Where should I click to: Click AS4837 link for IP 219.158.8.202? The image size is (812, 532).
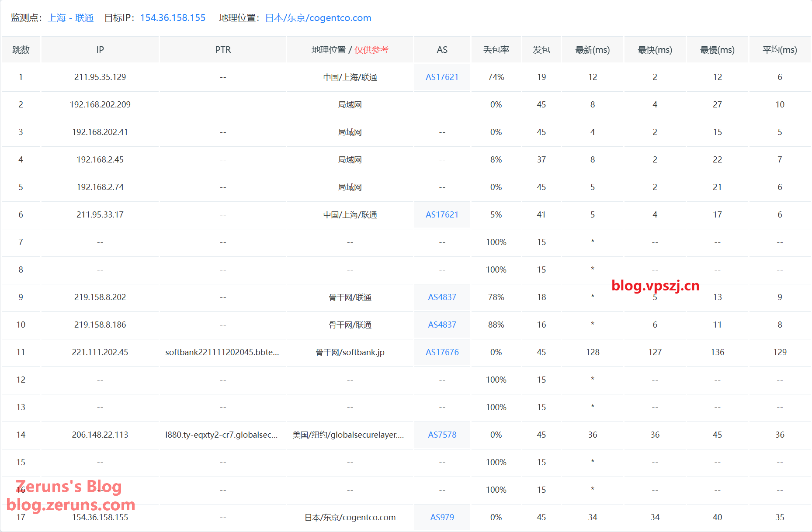[442, 297]
